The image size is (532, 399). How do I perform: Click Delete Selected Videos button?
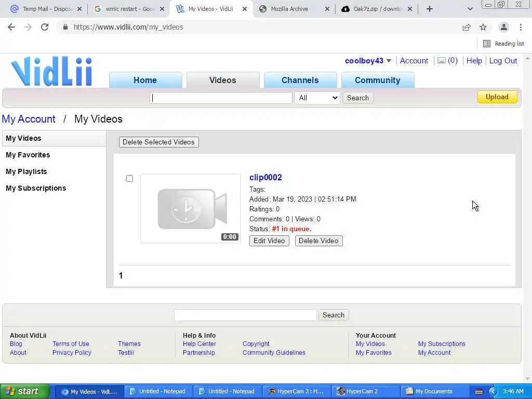(159, 142)
